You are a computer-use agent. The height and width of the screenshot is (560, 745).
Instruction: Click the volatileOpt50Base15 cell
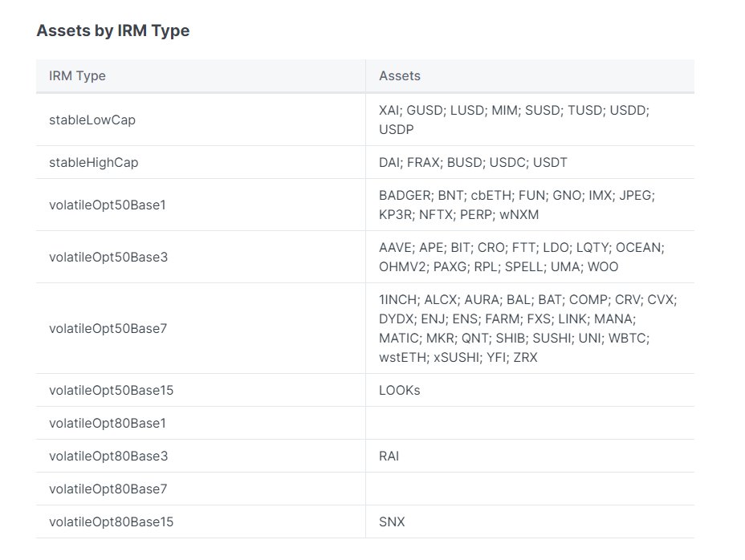click(201, 391)
